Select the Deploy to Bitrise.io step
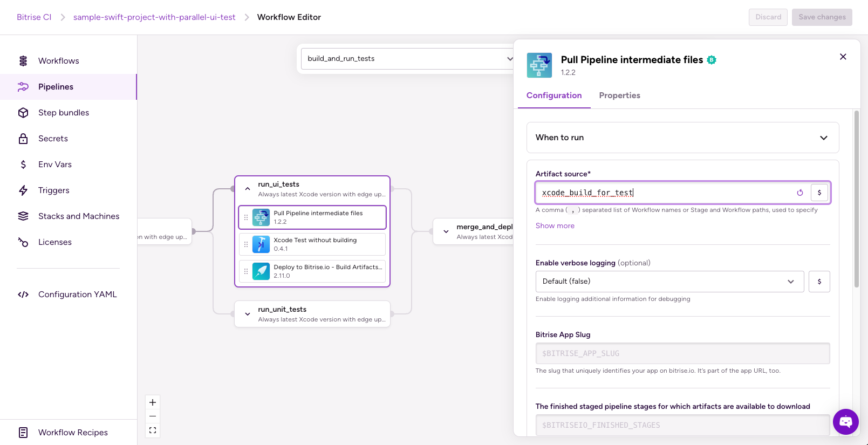Screen dimensions: 868x445 tap(312, 271)
